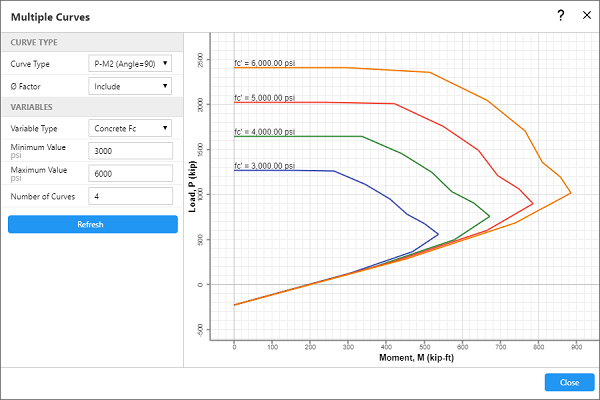Click the CURVE TYPE section header
Image resolution: width=600 pixels, height=400 pixels.
pyautogui.click(x=33, y=42)
